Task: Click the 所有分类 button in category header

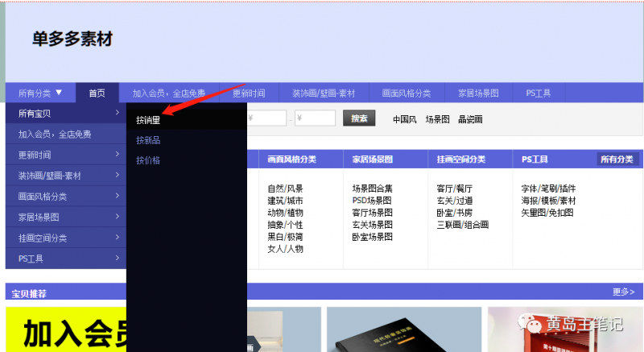Action: (x=617, y=159)
